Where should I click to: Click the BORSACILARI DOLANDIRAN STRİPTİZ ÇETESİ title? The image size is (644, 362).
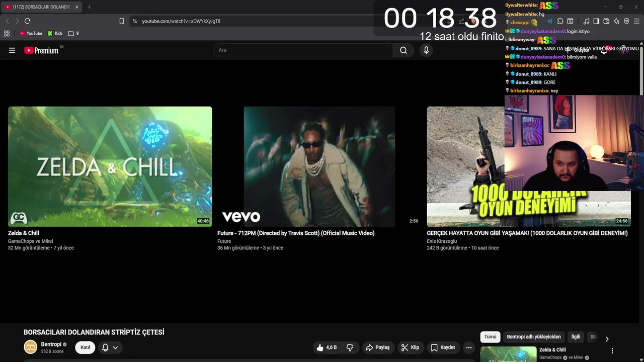[x=94, y=332]
